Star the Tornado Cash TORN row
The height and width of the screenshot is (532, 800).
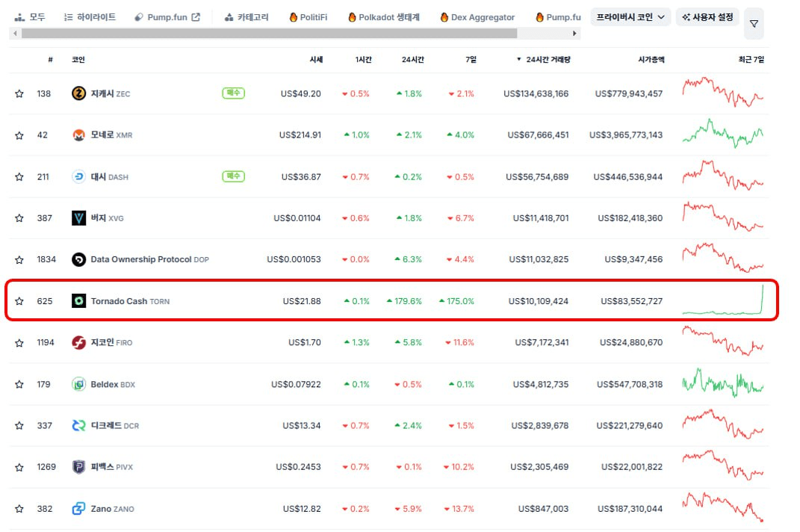pos(19,301)
